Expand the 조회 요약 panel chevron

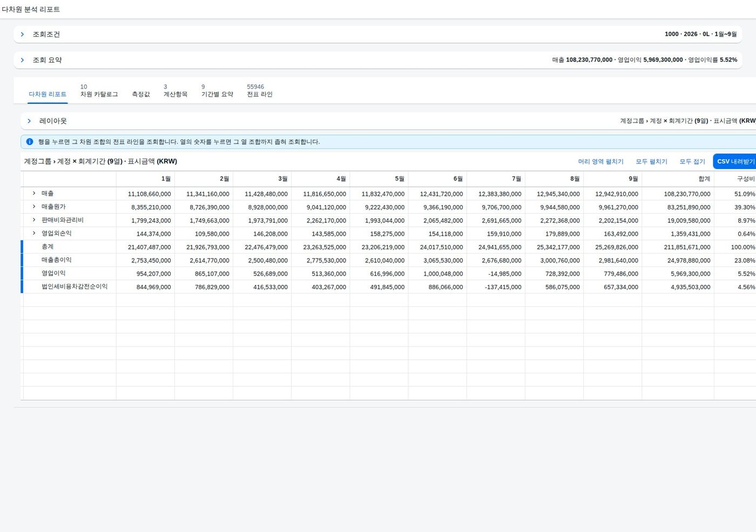22,60
